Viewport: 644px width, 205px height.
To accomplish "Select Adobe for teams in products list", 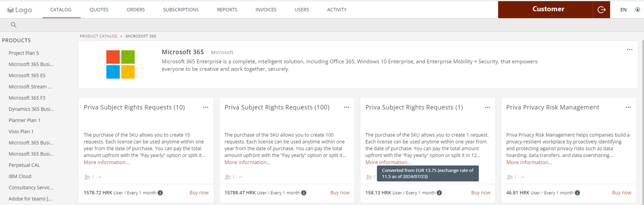I will 30,199.
